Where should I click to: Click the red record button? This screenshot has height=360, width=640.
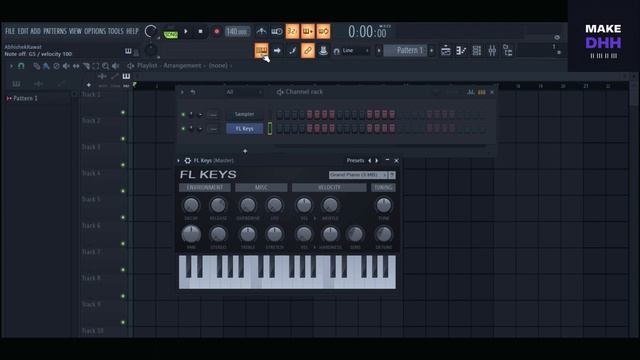(216, 31)
